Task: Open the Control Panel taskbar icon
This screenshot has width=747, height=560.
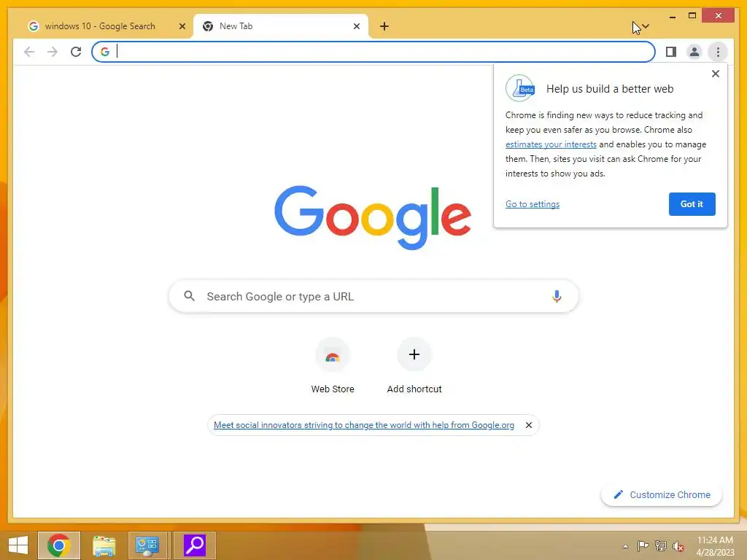Action: coord(149,545)
